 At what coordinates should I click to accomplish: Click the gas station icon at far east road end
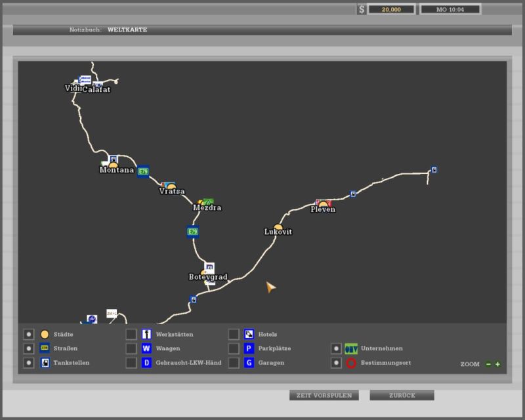coord(434,170)
